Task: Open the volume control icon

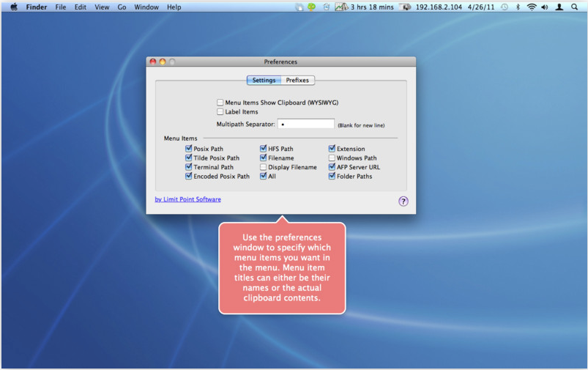Action: (x=545, y=7)
